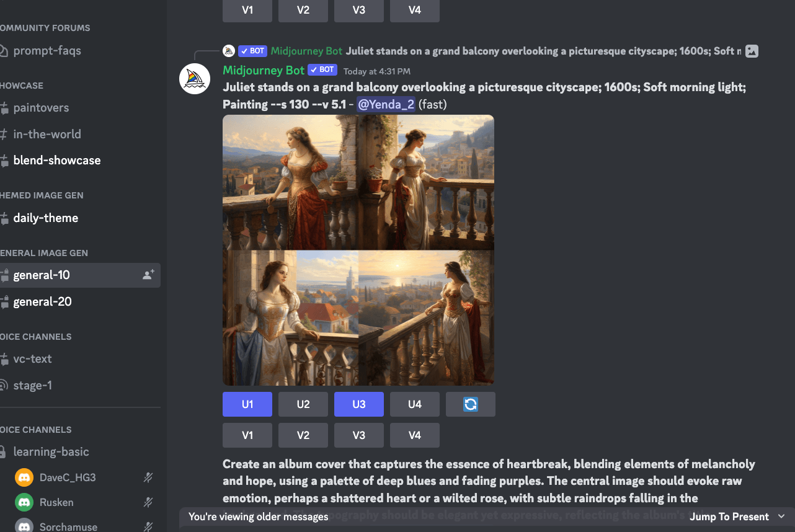The image size is (795, 532).
Task: Click V2 directly below the U2 button
Action: 303,435
